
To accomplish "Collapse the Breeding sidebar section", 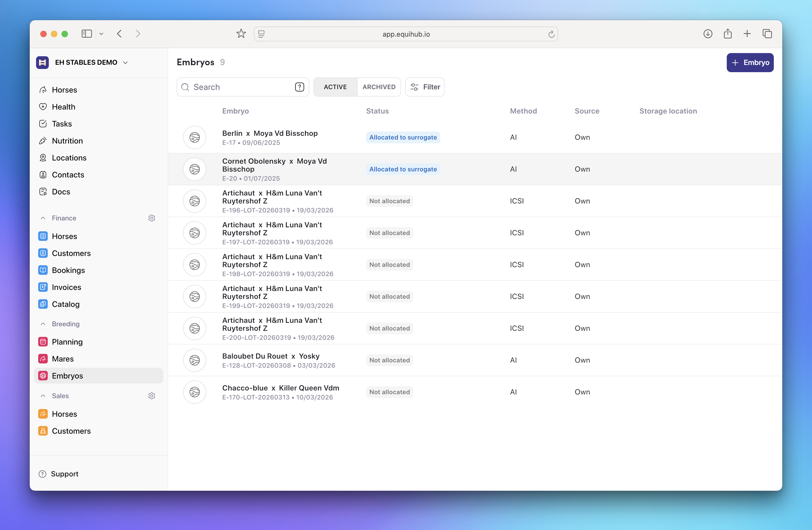I will pos(43,324).
